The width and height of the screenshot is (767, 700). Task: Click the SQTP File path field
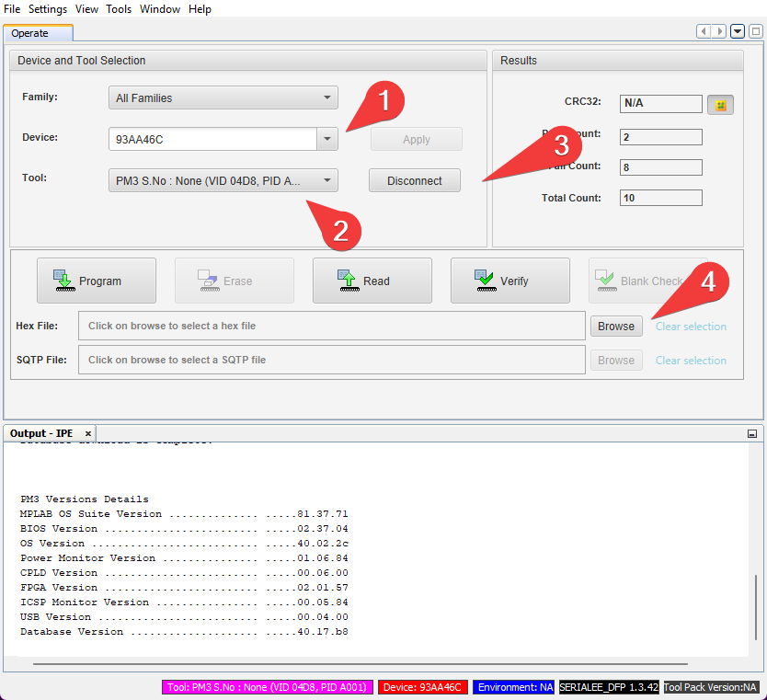point(332,360)
